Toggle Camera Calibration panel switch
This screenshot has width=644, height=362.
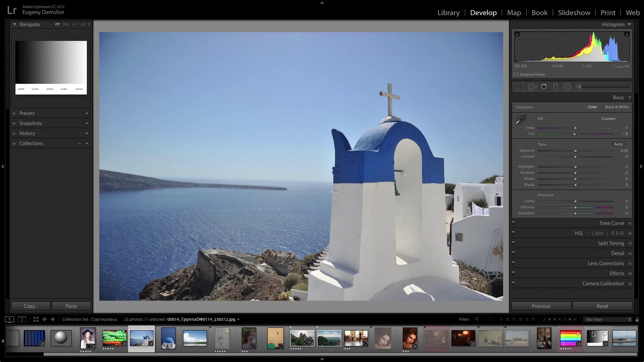coord(513,284)
